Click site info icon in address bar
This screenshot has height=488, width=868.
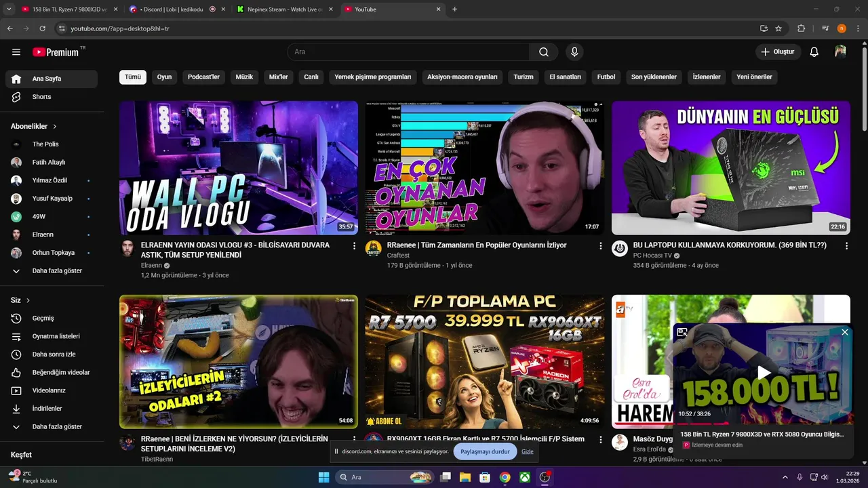62,28
